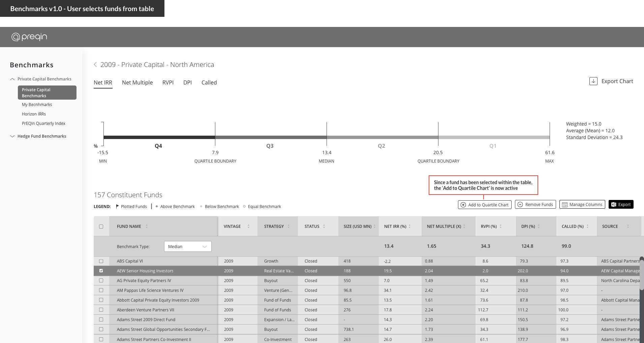Click the Q3 quartile bar segment
The height and width of the screenshot is (343, 644).
point(271,137)
